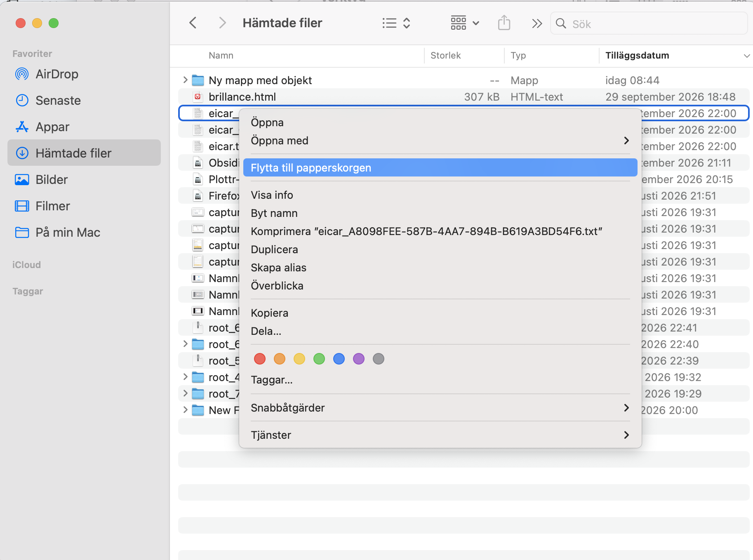This screenshot has width=753, height=560.
Task: Open Taggar… from context menu
Action: coord(440,380)
